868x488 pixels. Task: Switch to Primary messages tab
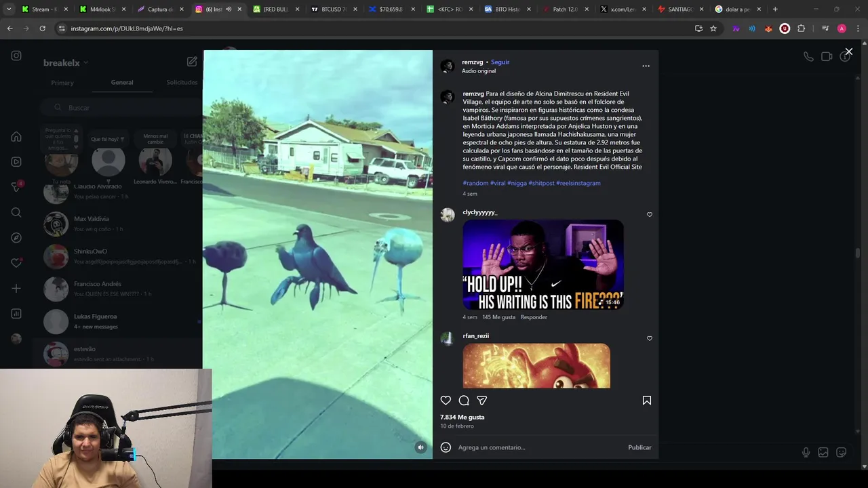click(62, 83)
